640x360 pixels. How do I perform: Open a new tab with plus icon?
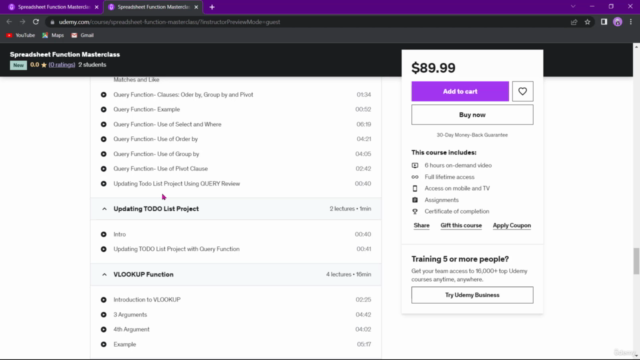[212, 7]
